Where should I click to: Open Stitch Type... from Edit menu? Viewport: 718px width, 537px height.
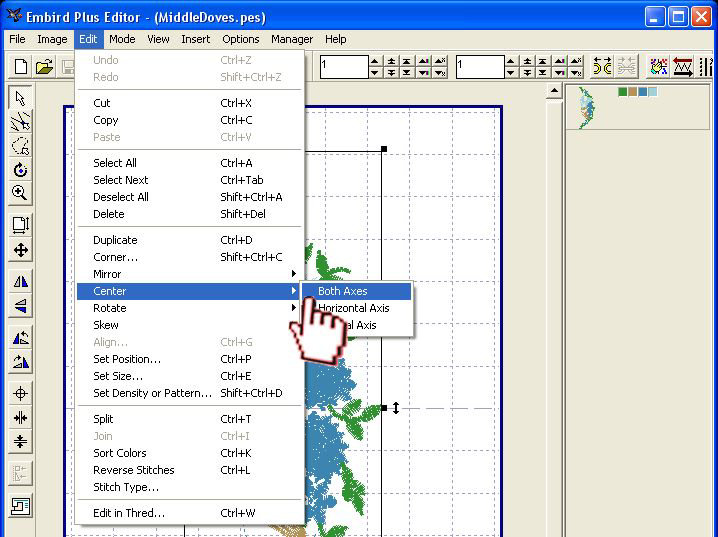pos(190,487)
